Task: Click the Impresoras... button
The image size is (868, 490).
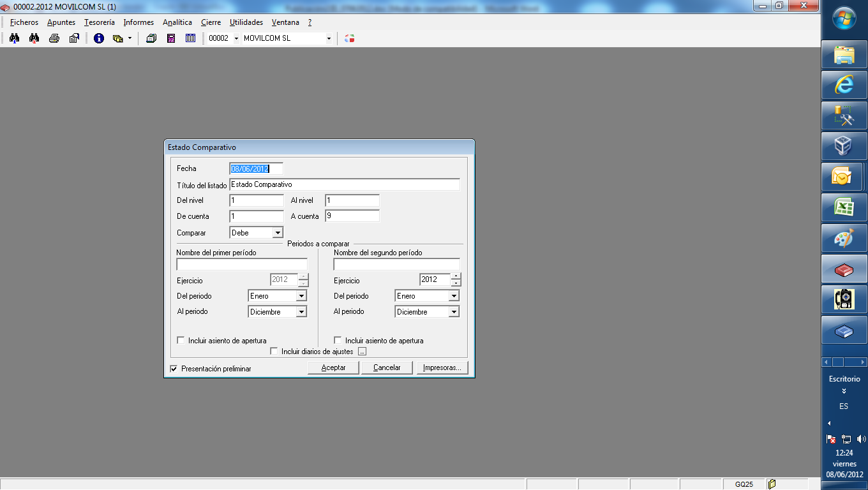Action: [442, 367]
